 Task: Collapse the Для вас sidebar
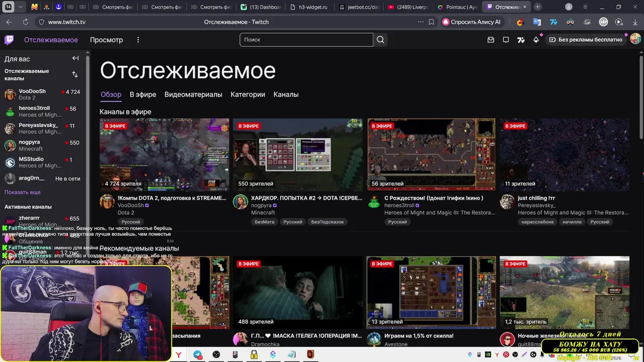coord(75,58)
